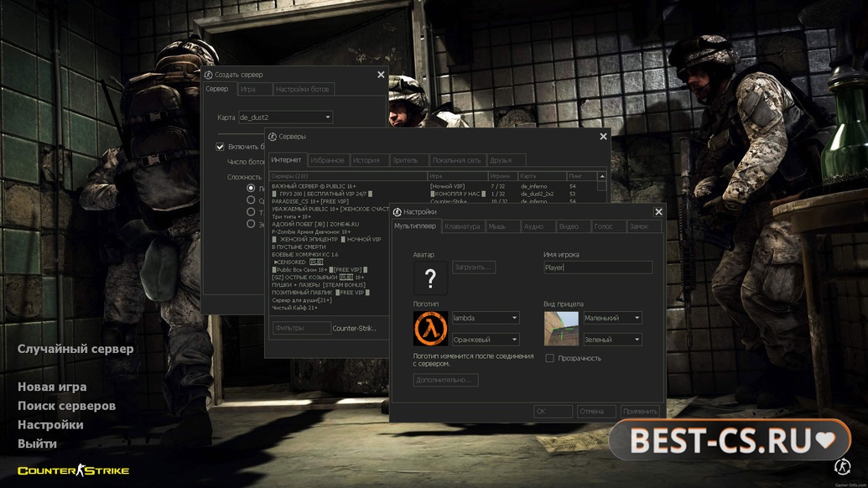The image size is (868, 488).
Task: Switch to the Игра tab in Создать сервер
Action: [x=255, y=89]
